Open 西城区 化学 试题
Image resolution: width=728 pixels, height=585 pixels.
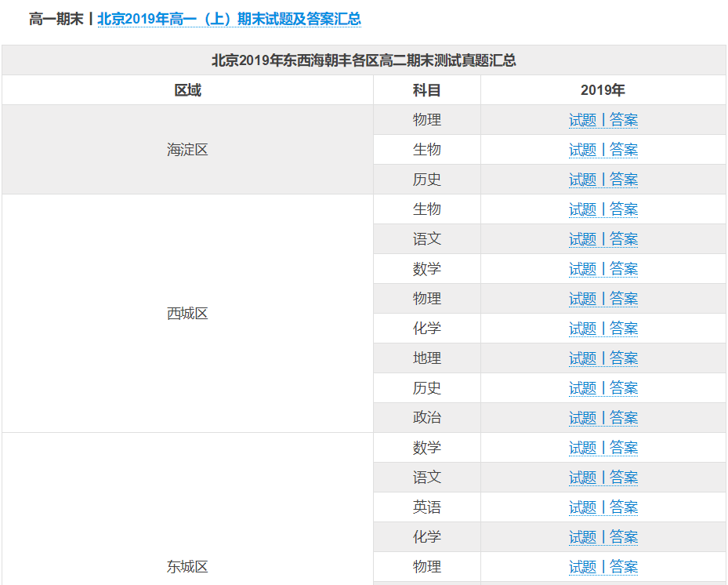pos(583,328)
